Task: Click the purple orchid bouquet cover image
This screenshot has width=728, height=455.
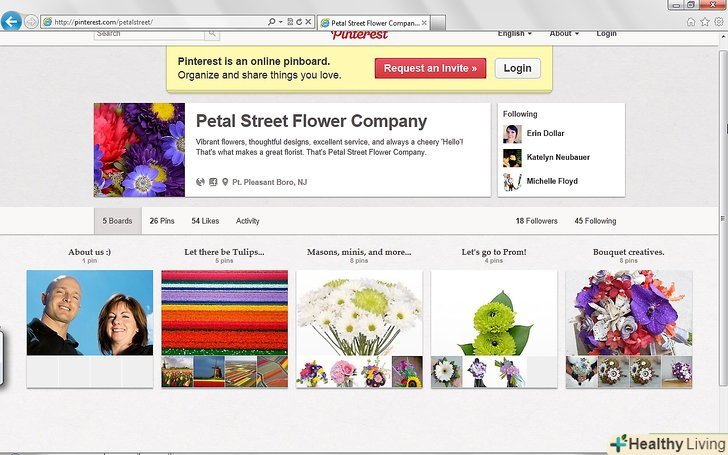Action: 629,313
